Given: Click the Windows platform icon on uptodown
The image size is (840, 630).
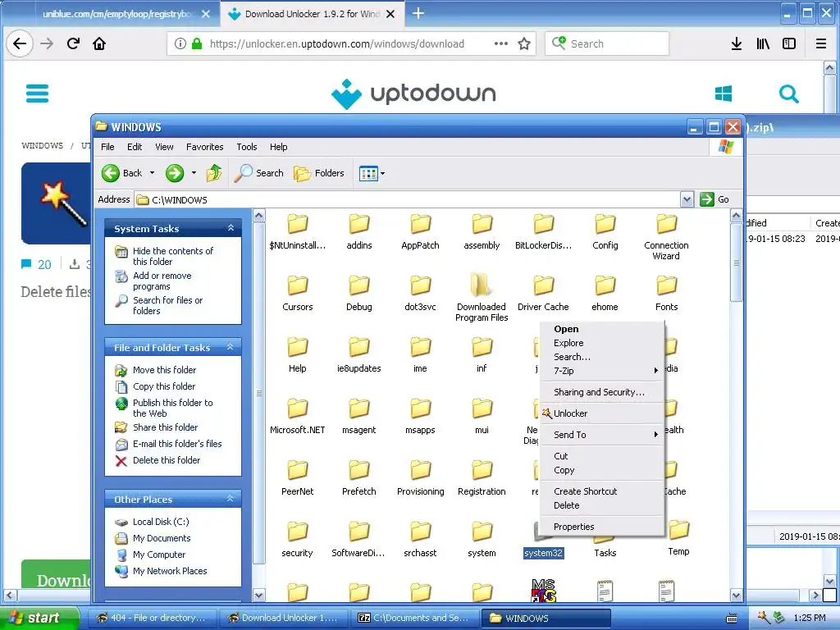Looking at the screenshot, I should click(724, 94).
